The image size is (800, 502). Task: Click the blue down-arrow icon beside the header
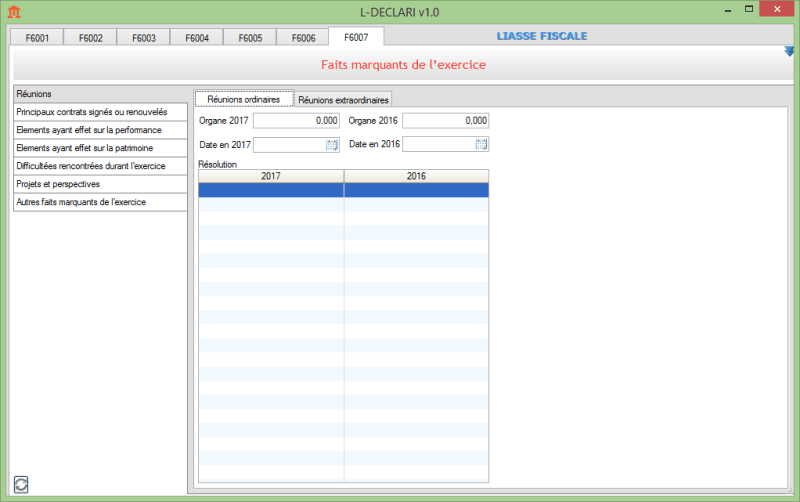coord(789,52)
